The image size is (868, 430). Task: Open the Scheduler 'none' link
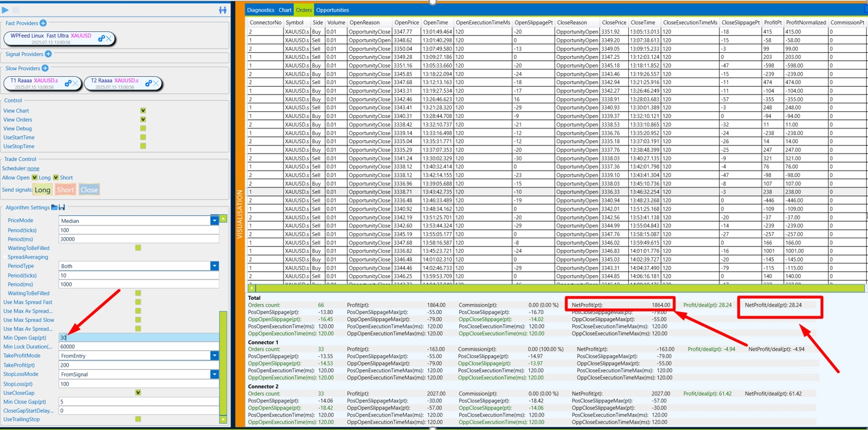point(33,168)
